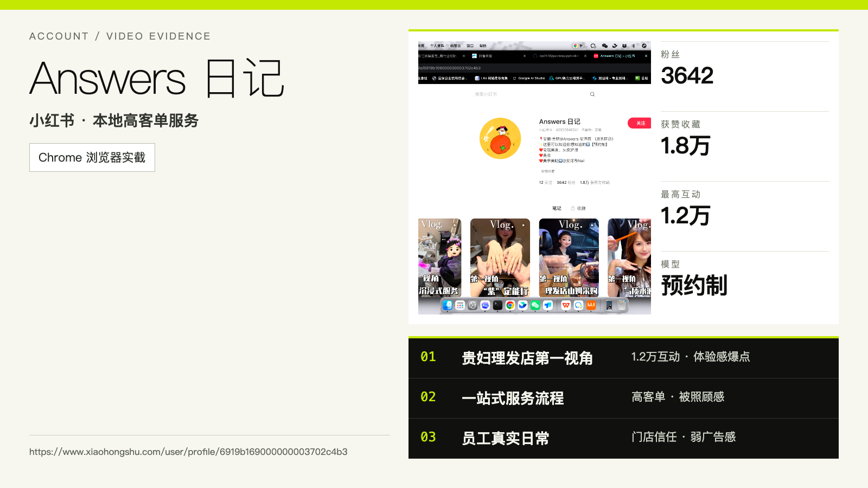Open the '沉浸式服务' Vlog thumbnail

[440, 258]
